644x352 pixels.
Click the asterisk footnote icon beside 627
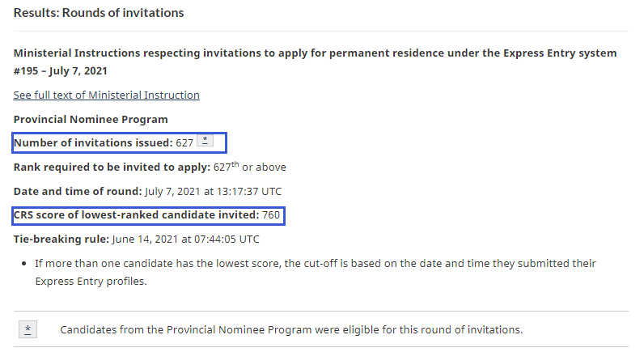pos(205,141)
